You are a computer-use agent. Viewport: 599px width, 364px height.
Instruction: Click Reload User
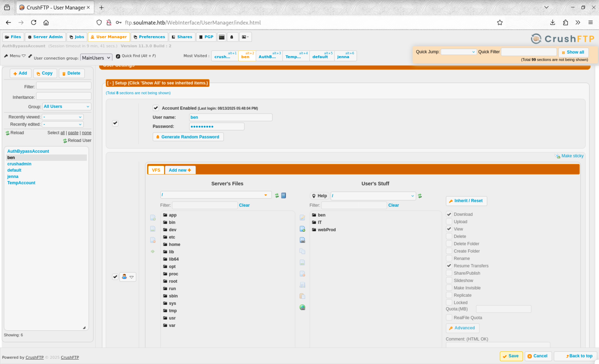pyautogui.click(x=77, y=140)
